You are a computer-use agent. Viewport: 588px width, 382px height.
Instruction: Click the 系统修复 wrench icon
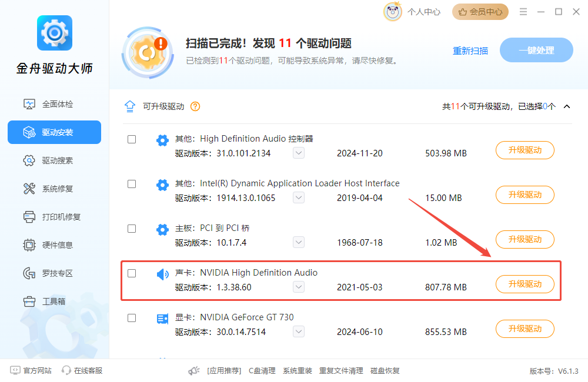click(x=29, y=189)
